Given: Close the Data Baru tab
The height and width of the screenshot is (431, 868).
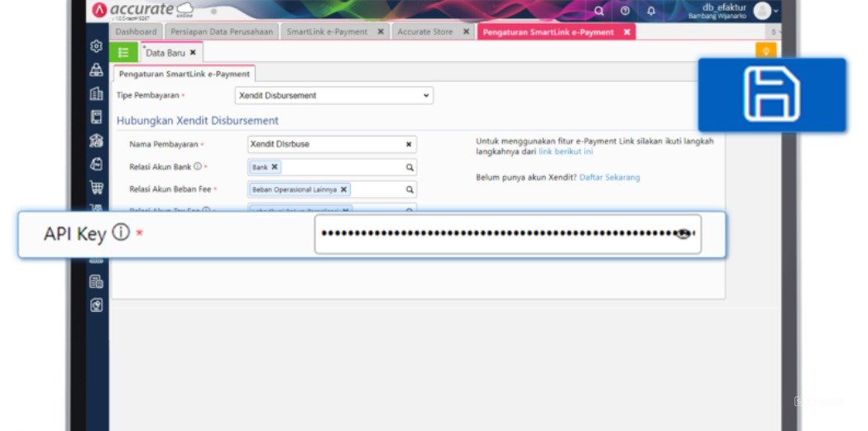Looking at the screenshot, I should 193,53.
